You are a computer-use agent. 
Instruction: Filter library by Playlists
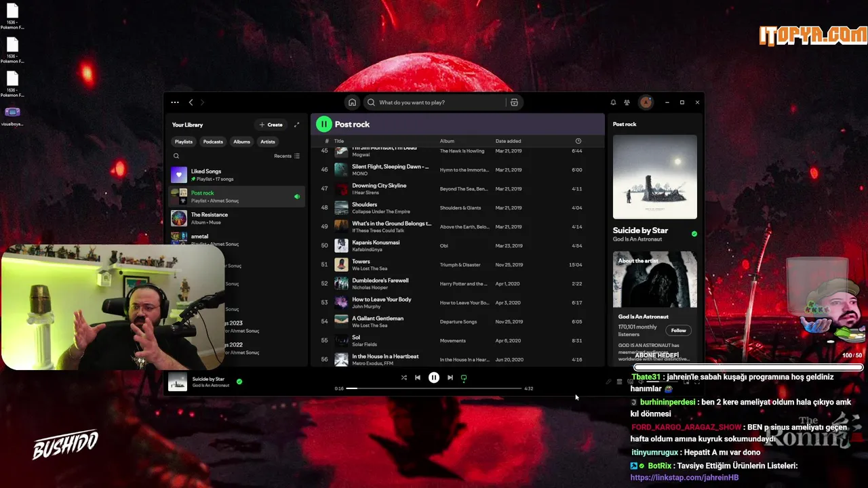(184, 142)
